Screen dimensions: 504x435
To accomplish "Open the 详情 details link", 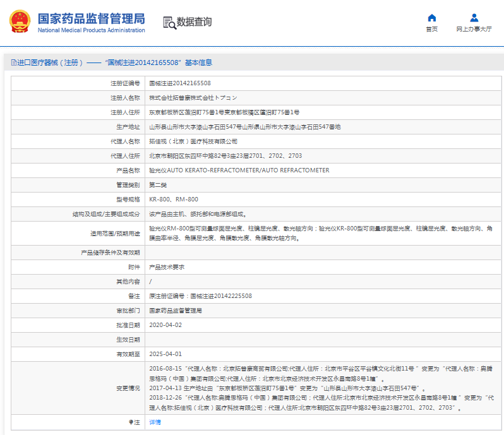I will (x=155, y=422).
